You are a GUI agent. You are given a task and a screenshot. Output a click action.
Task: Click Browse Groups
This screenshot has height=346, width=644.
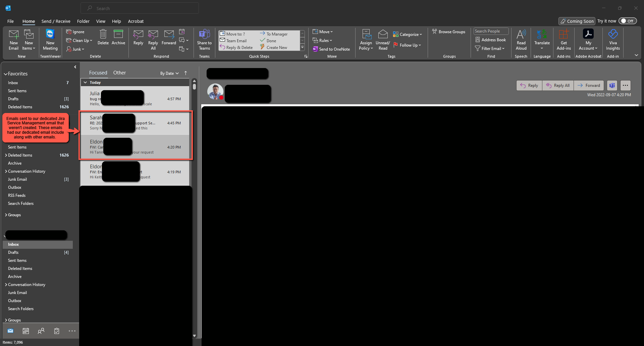coord(449,32)
